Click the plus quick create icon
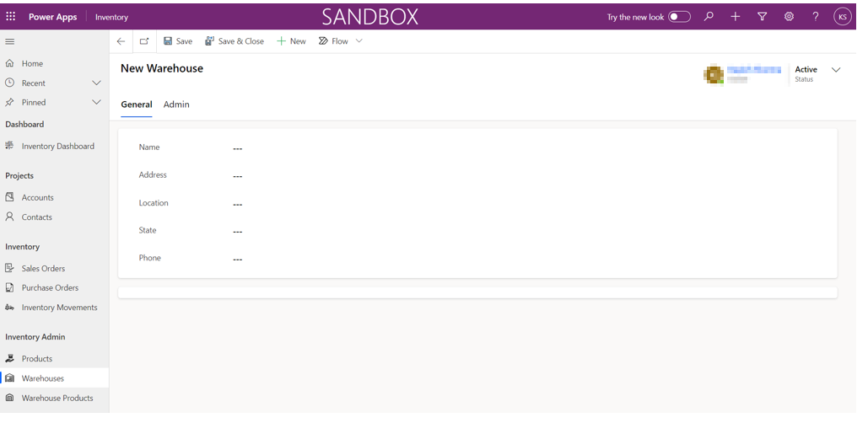This screenshot has width=868, height=423. coord(736,16)
